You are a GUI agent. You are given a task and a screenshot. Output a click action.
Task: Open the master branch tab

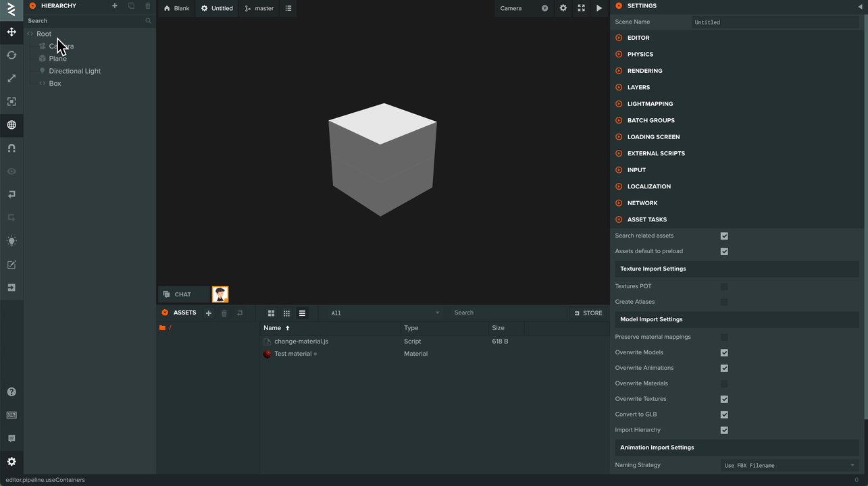coord(259,8)
